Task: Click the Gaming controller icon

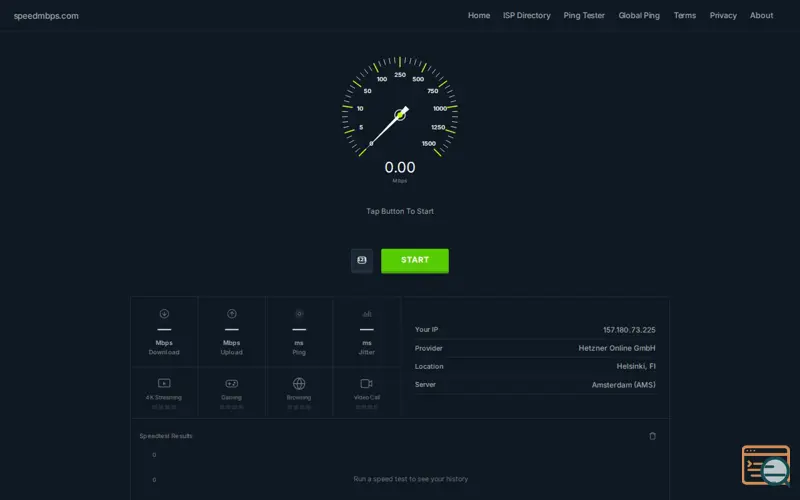Action: pyautogui.click(x=232, y=383)
